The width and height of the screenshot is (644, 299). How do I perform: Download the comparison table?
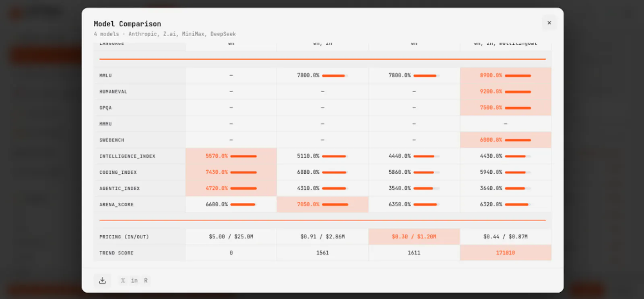[x=102, y=280]
